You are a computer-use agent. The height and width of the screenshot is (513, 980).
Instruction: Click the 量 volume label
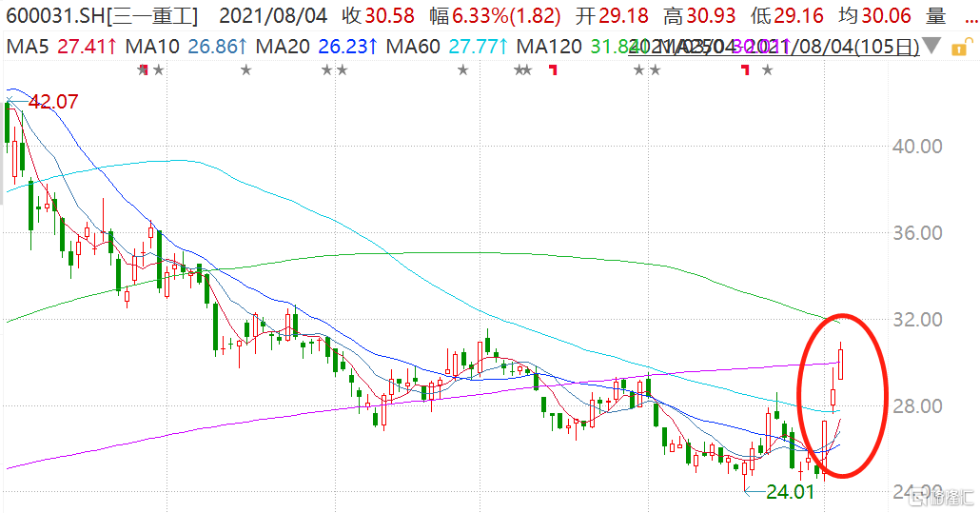[935, 15]
